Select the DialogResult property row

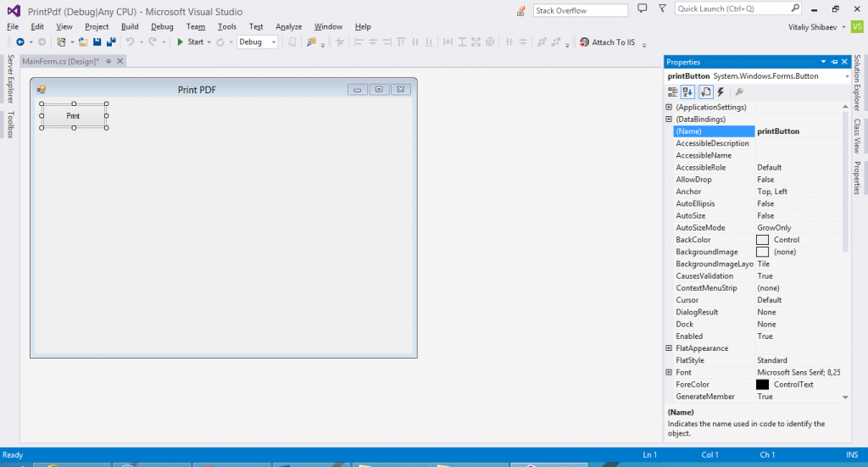[757, 312]
